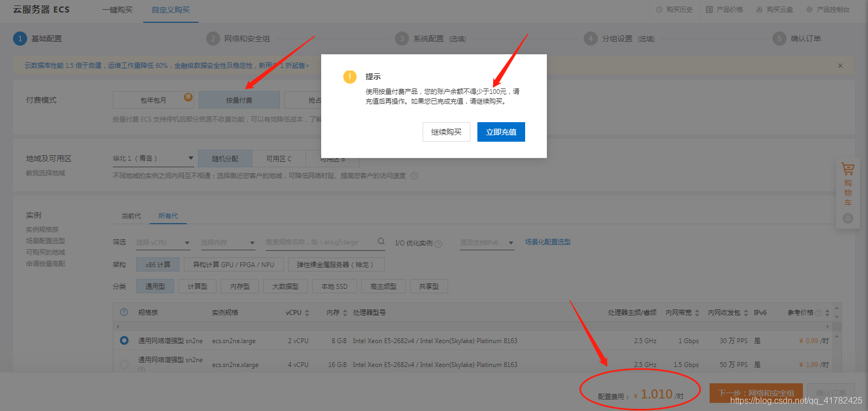
Task: Select 共享型 category
Action: coord(429,287)
